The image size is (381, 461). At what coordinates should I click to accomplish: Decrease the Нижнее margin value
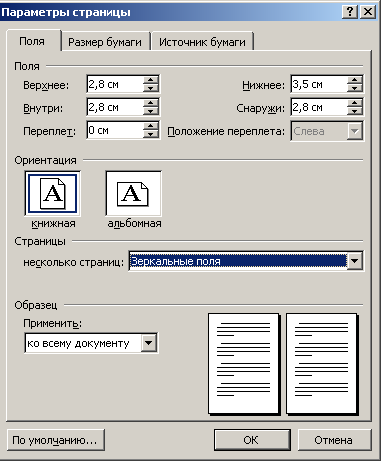click(x=354, y=88)
